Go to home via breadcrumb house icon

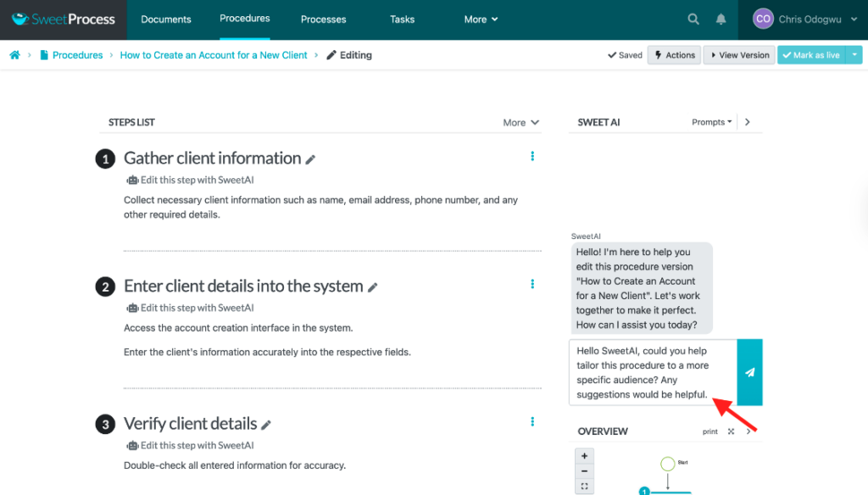click(x=15, y=55)
